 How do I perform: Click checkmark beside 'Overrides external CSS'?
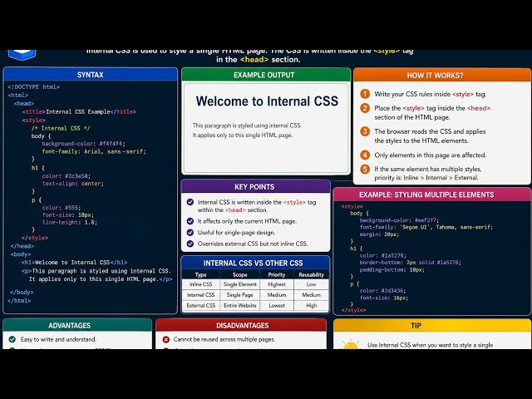coord(190,244)
